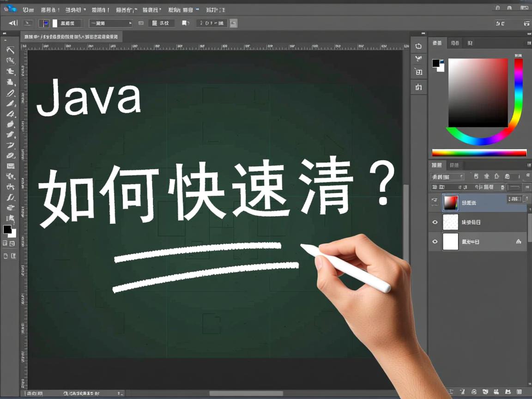Click the gradient thumbnail of the top layer

point(450,202)
